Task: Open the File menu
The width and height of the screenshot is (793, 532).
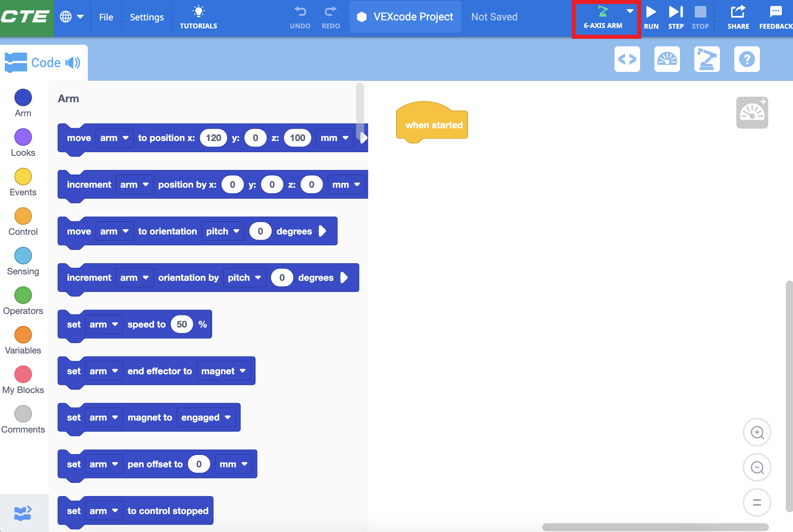Action: tap(105, 17)
